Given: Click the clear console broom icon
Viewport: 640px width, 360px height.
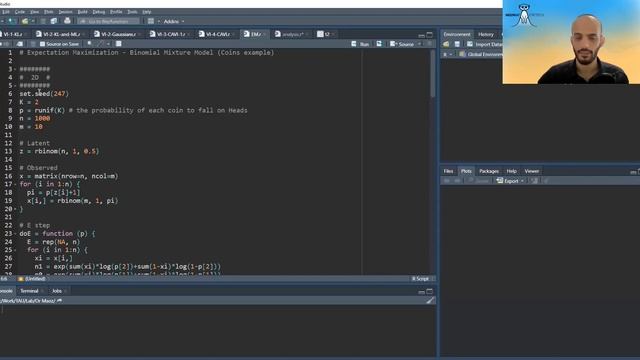Looking at the screenshot, I should (x=430, y=301).
